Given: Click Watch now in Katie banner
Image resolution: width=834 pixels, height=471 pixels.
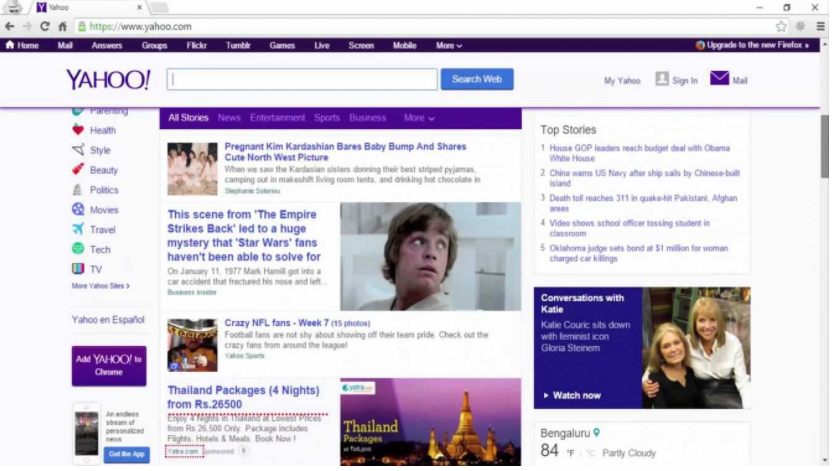Looking at the screenshot, I should click(x=572, y=396).
